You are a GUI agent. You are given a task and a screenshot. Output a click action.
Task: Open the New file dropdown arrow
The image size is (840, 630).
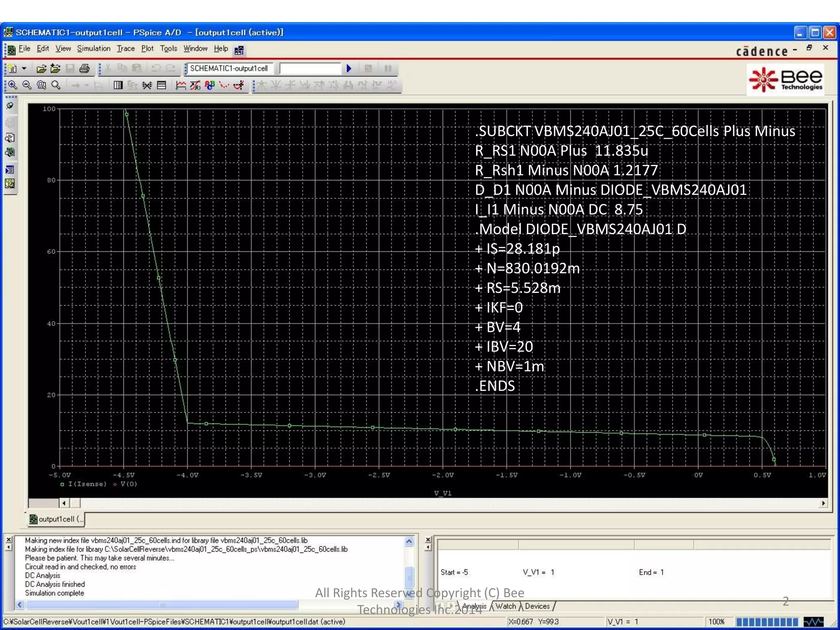click(x=24, y=68)
